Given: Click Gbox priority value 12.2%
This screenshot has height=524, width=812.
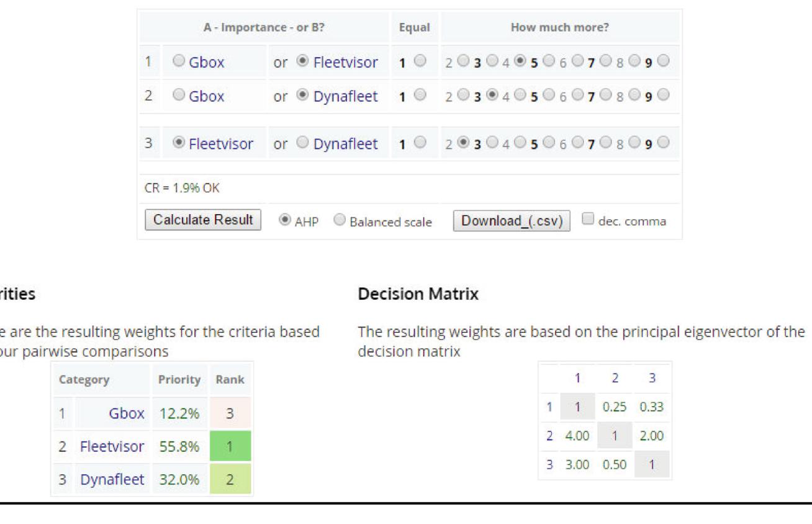Looking at the screenshot, I should pyautogui.click(x=179, y=413).
